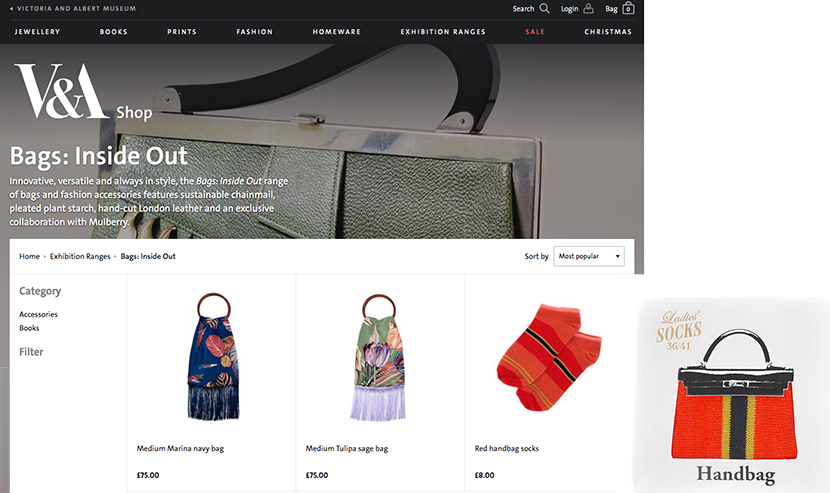Open the Red handbag socks product image

[x=549, y=357]
